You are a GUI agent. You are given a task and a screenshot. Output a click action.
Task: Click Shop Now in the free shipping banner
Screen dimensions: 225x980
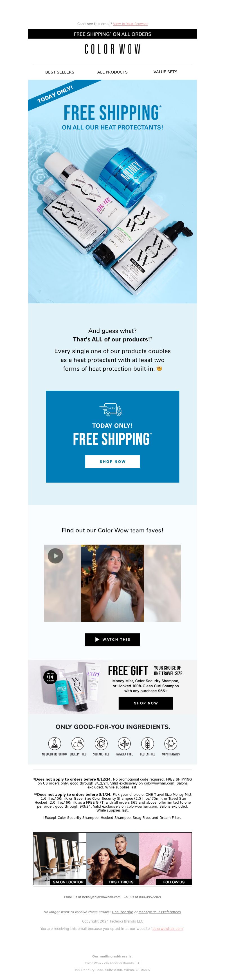click(112, 461)
